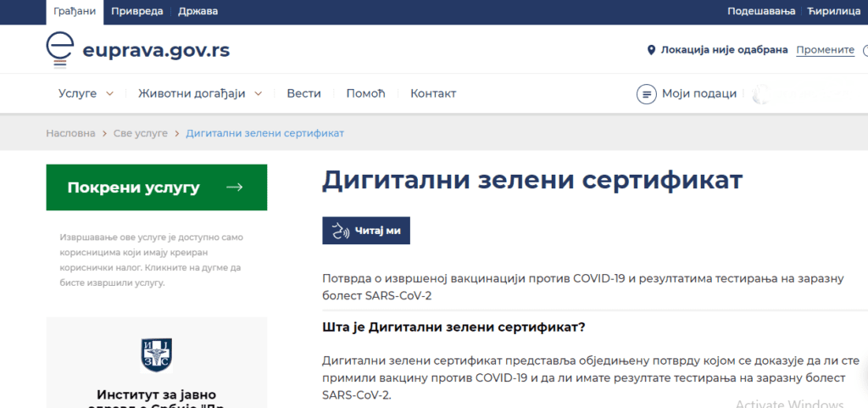Screen dimensions: 868x408
Task: Switch to the Држава tab
Action: [198, 11]
